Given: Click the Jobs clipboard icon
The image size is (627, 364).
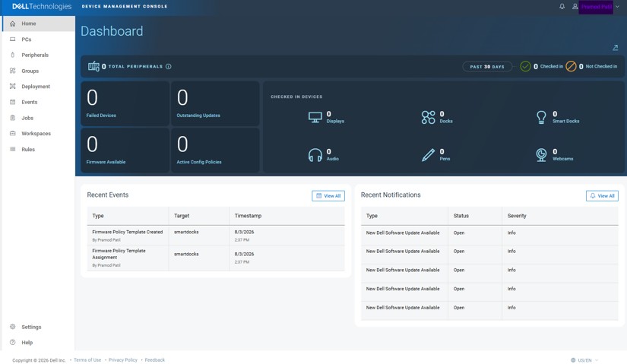Looking at the screenshot, I should (x=13, y=118).
